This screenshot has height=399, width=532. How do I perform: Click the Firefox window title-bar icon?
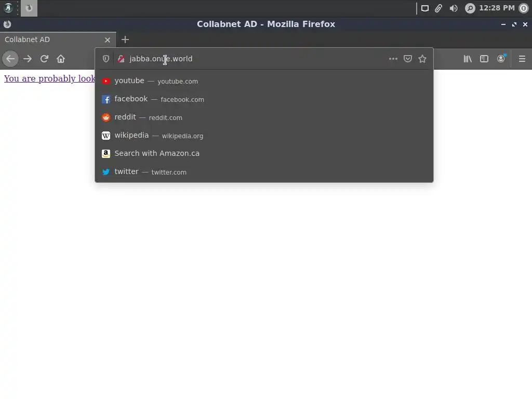7,24
